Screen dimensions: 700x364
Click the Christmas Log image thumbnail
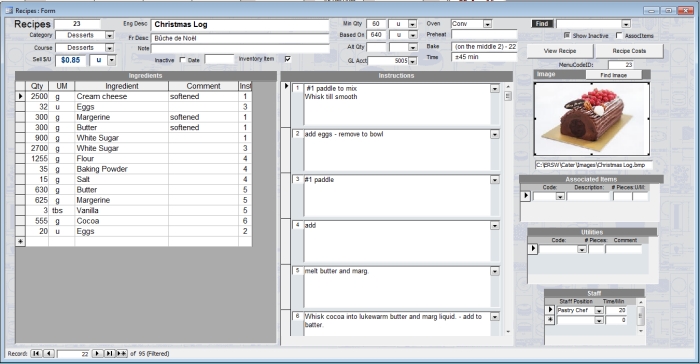point(592,119)
